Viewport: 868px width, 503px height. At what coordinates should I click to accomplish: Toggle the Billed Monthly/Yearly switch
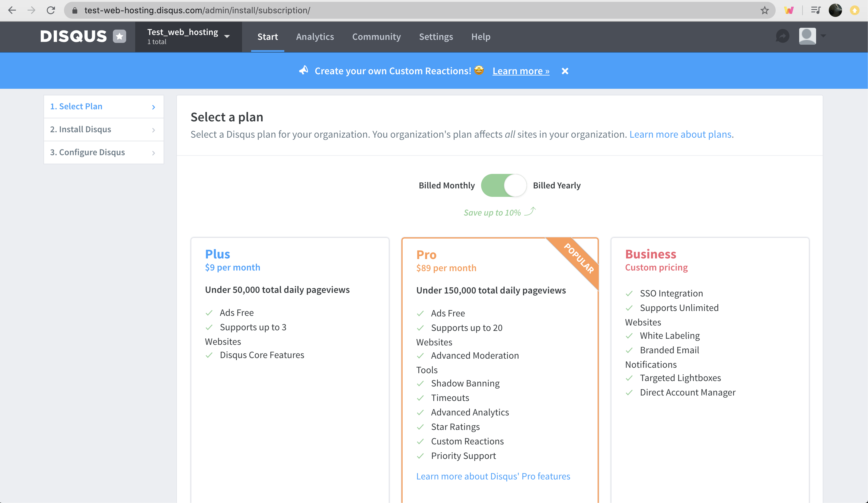click(x=504, y=185)
